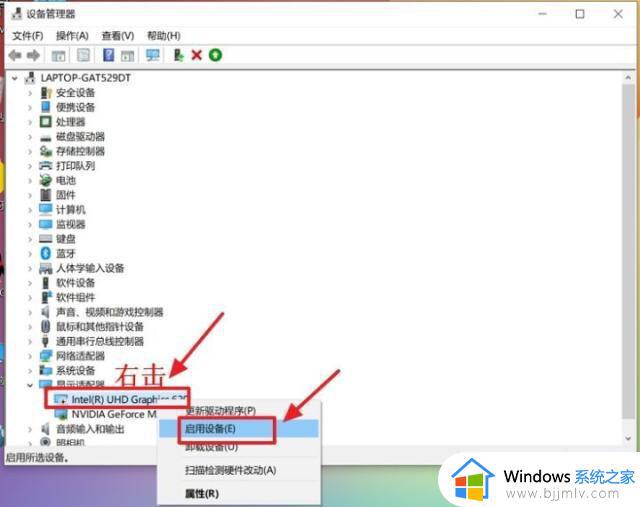
Task: Choose 扫描检测硬件改动(A) in context menu
Action: coord(238,470)
